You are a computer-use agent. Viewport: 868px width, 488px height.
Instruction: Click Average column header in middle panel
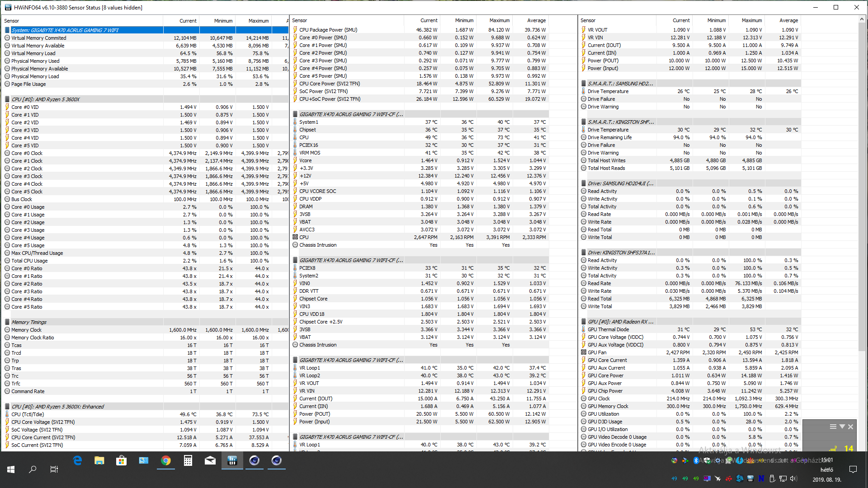[x=530, y=20]
